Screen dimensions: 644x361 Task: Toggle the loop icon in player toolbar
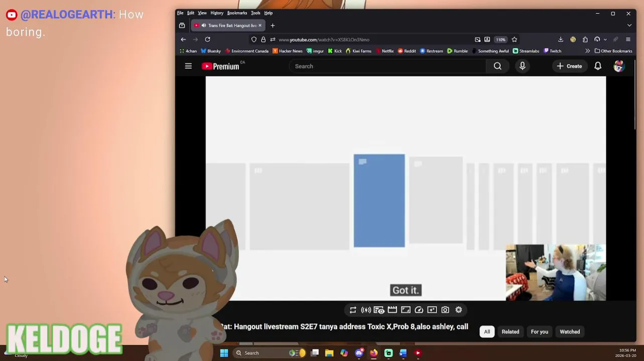click(x=353, y=310)
